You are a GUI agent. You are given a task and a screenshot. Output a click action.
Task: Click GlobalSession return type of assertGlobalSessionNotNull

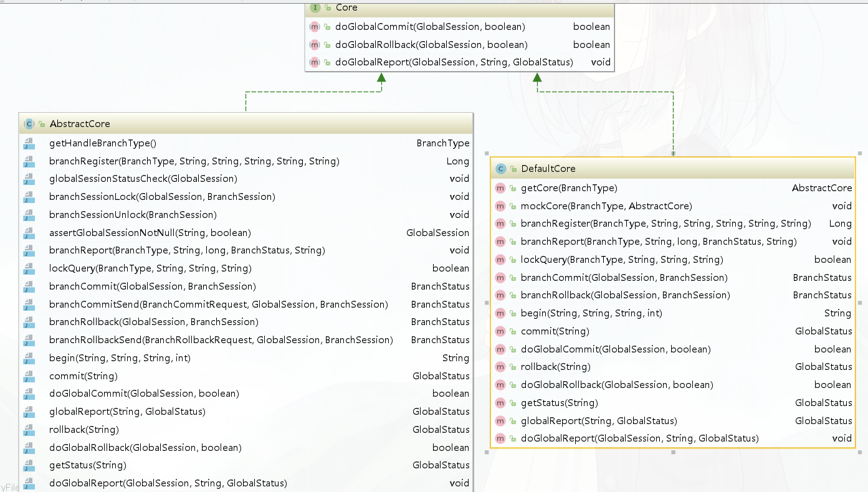coord(438,233)
